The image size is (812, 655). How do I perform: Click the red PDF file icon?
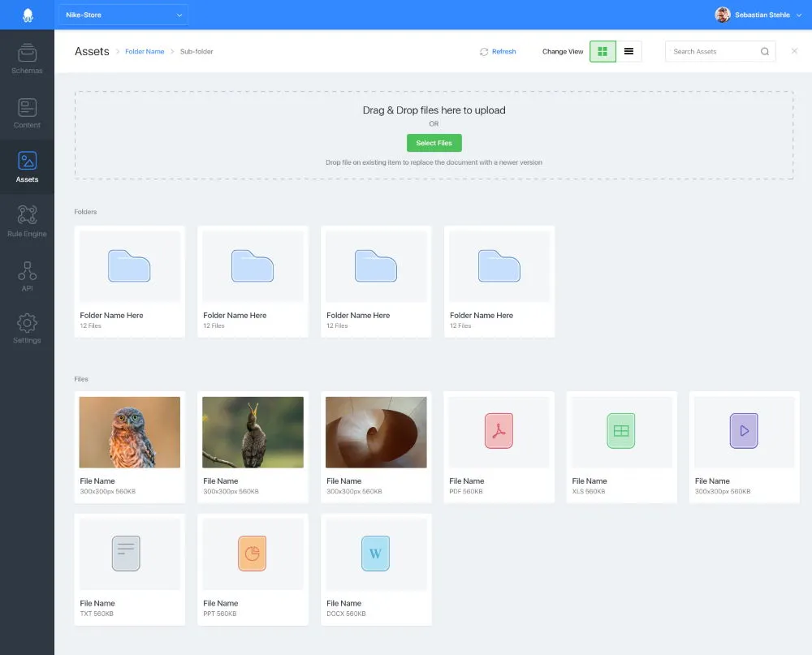[x=499, y=431]
